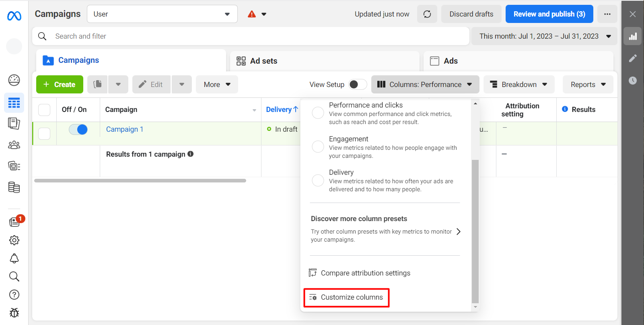Open the Columns: Performance dropdown

click(425, 84)
